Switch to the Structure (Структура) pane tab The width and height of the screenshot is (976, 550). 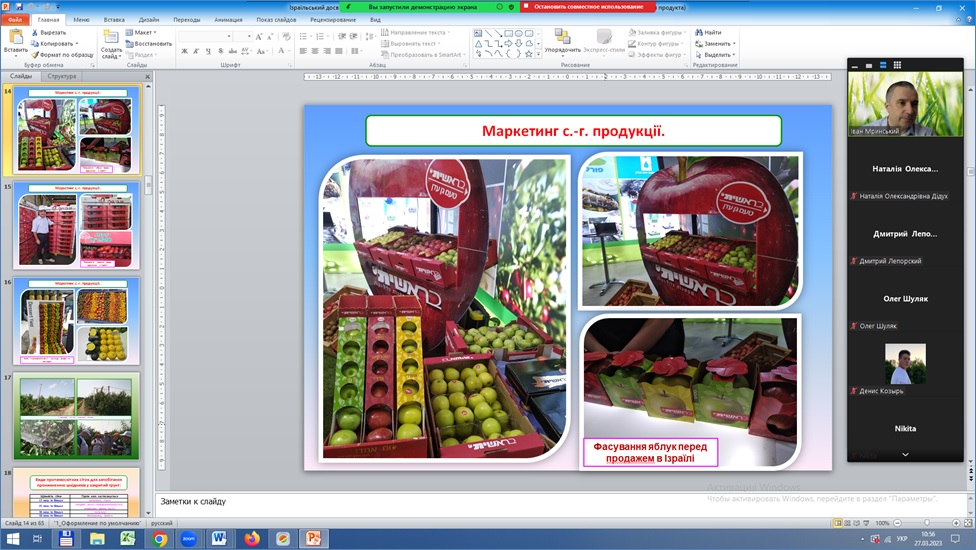coord(61,76)
